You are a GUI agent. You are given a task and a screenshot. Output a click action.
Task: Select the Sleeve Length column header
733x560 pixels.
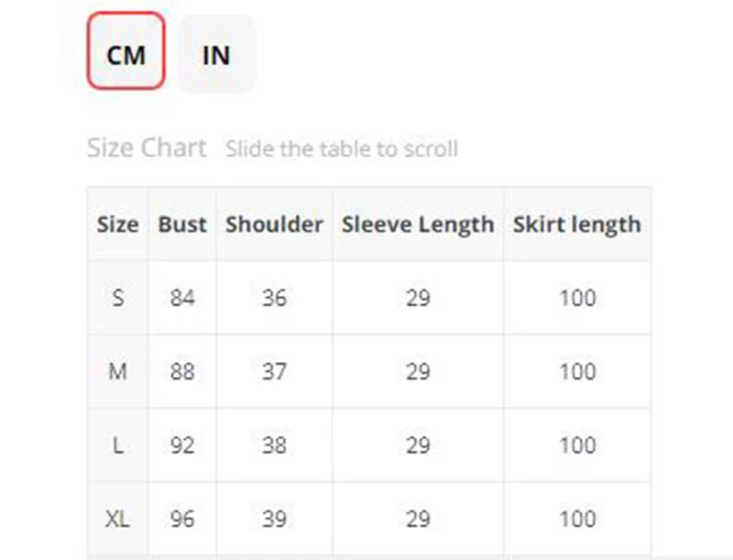pyautogui.click(x=418, y=225)
